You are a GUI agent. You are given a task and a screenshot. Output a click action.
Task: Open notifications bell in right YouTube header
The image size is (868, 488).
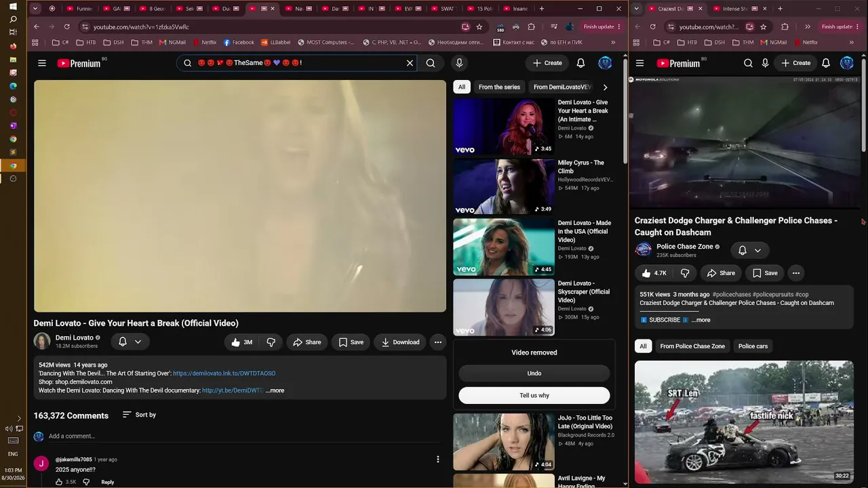click(826, 63)
